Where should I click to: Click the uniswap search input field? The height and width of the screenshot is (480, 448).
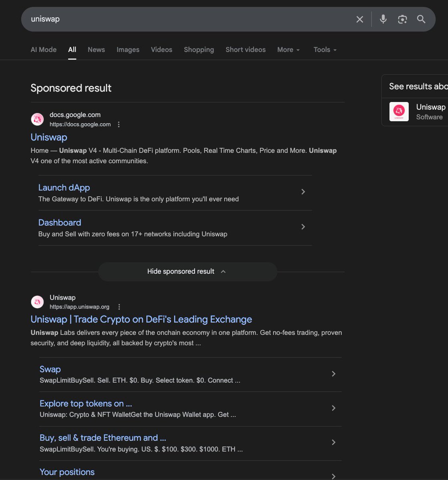pos(188,19)
